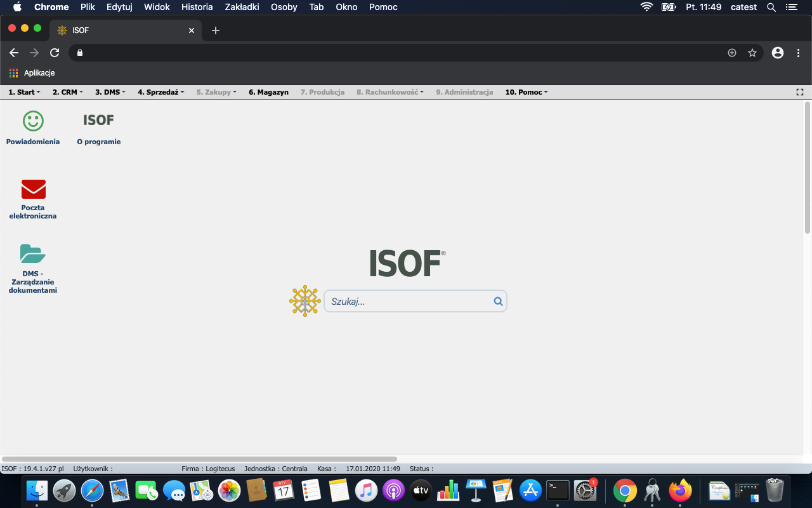Click the yellow snowflake ISOF logo icon
Viewport: 812px width, 508px height.
[305, 301]
